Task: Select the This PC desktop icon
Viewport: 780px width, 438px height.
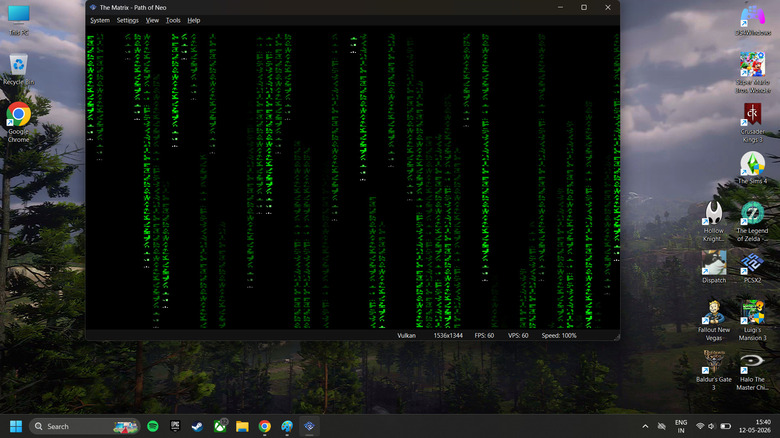Action: pyautogui.click(x=19, y=20)
